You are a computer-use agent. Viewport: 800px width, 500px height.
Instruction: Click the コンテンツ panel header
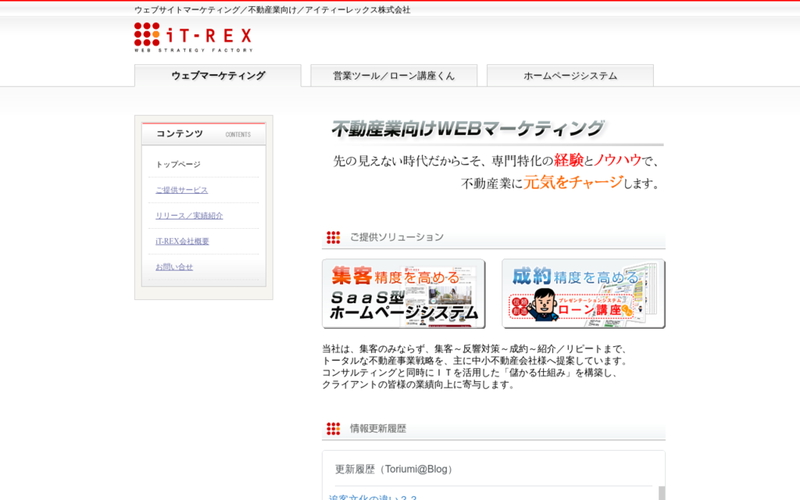click(x=204, y=134)
